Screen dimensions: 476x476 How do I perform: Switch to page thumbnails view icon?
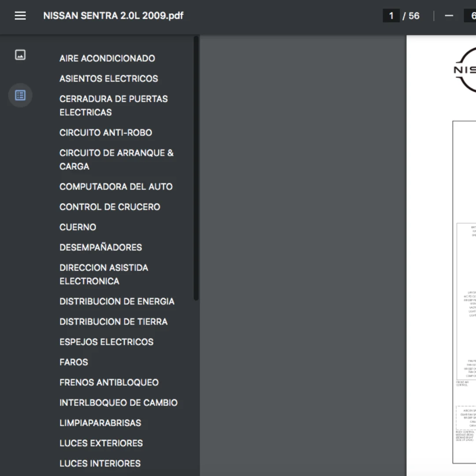[20, 55]
